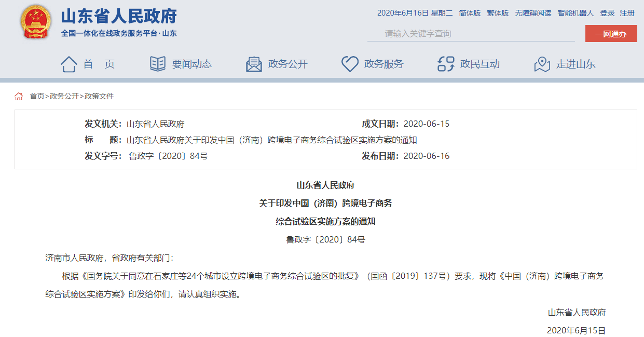This screenshot has height=337, width=644.
Task: Click the keyword search input field
Action: pos(467,33)
